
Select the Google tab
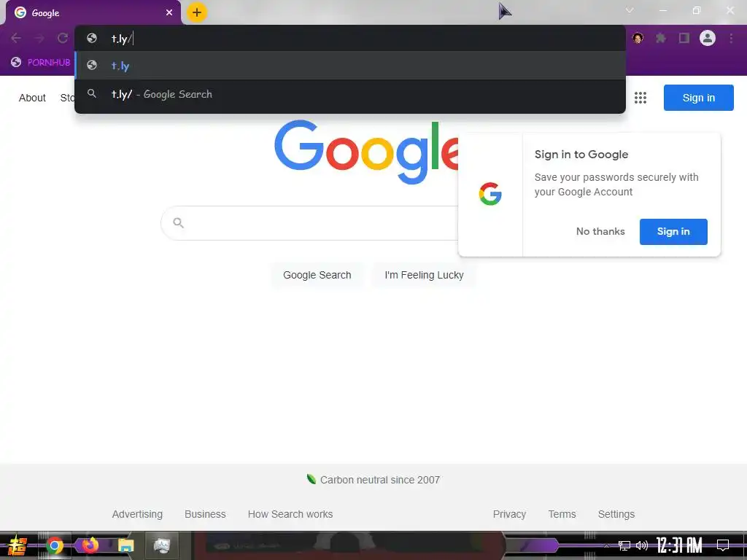(93, 13)
